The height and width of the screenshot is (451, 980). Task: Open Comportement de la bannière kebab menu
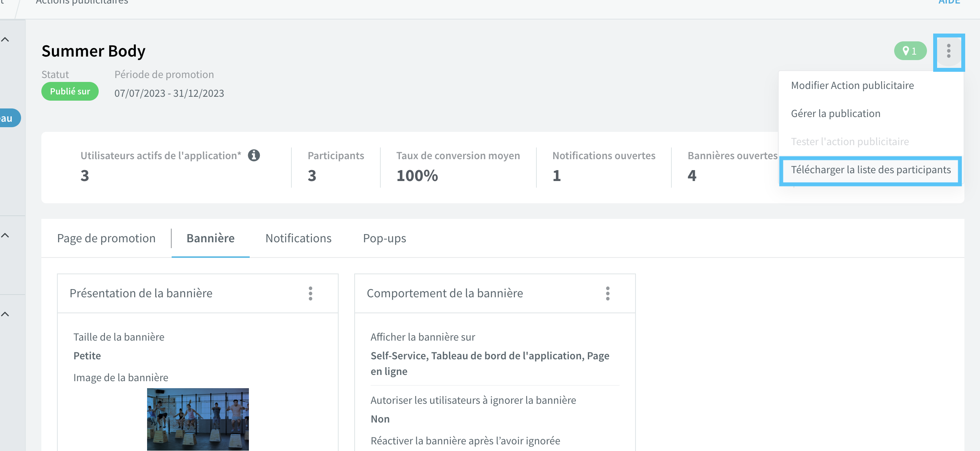point(607,293)
